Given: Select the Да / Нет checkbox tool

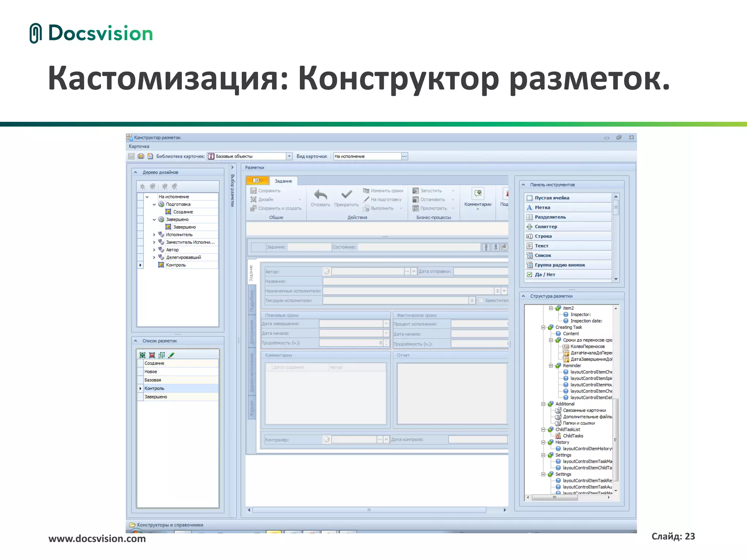Looking at the screenshot, I should (568, 275).
